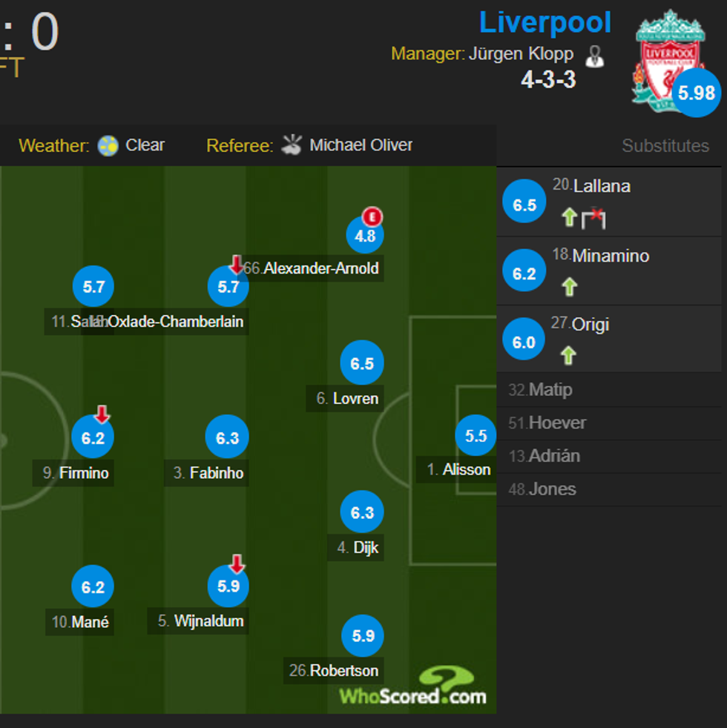This screenshot has height=728, width=727.
Task: Click Lallana's missed-goal icon
Action: (593, 218)
